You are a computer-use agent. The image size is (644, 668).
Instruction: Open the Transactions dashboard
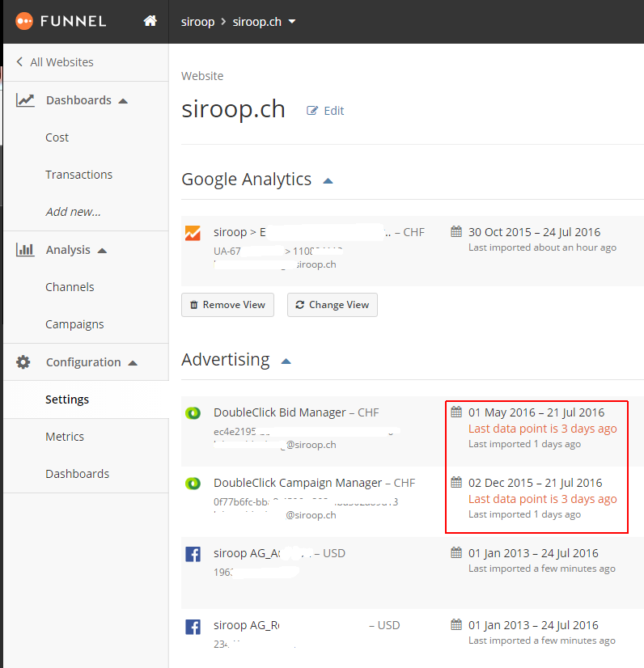pos(78,175)
